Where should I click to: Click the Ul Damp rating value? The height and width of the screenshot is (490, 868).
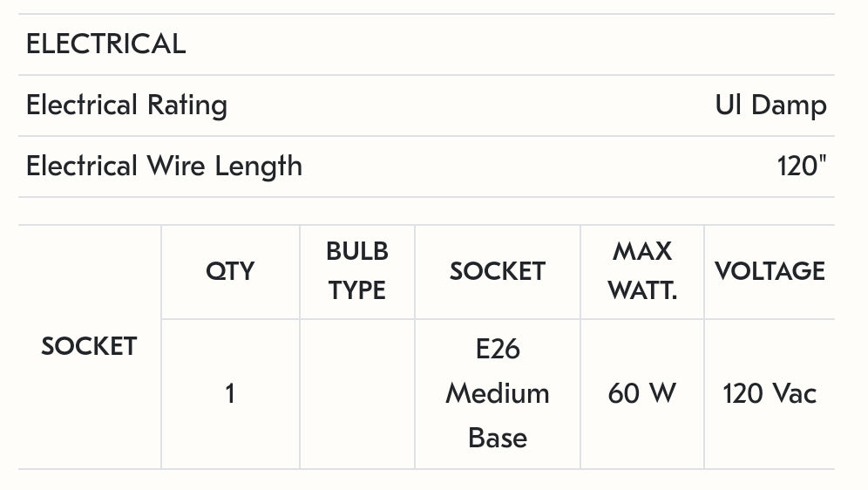pos(770,105)
